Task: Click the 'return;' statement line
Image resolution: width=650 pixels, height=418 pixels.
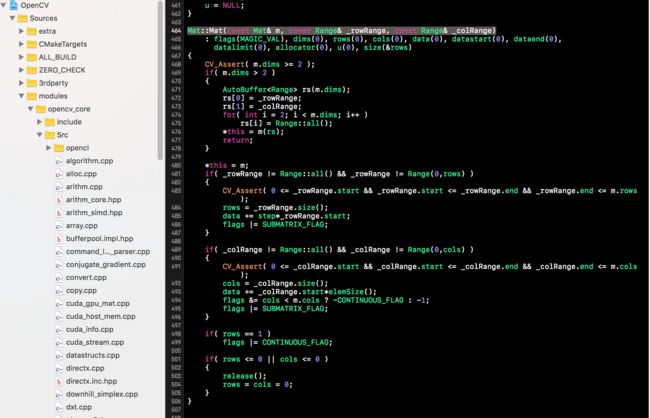Action: click(238, 140)
